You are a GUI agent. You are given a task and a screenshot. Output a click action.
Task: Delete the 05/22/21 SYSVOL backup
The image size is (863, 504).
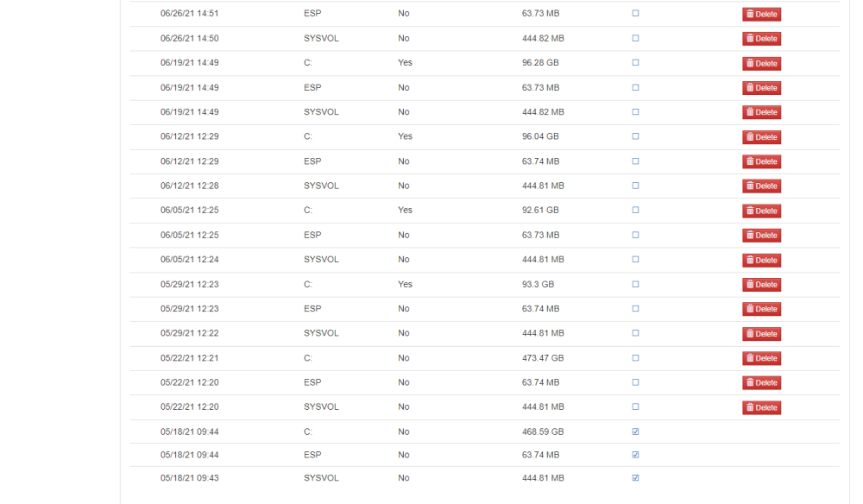click(761, 407)
